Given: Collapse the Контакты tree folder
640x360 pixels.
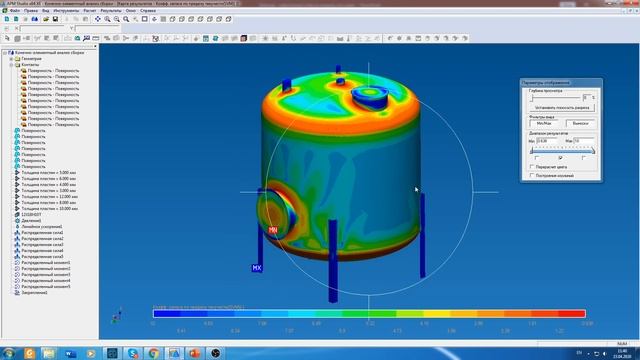Looking at the screenshot, I should point(11,65).
